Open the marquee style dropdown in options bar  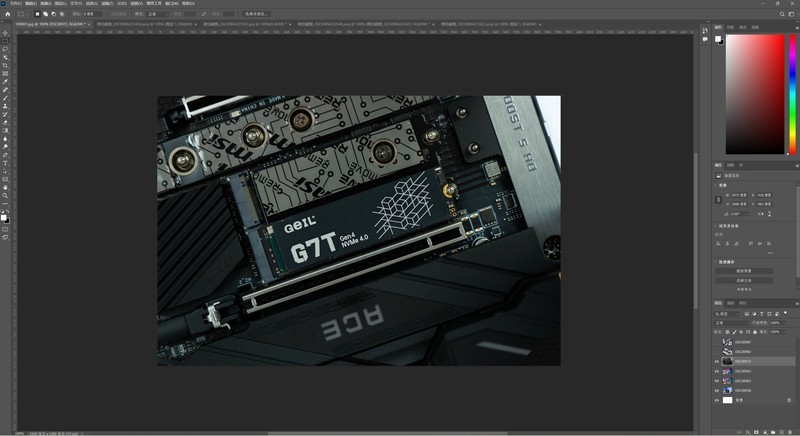(x=159, y=14)
